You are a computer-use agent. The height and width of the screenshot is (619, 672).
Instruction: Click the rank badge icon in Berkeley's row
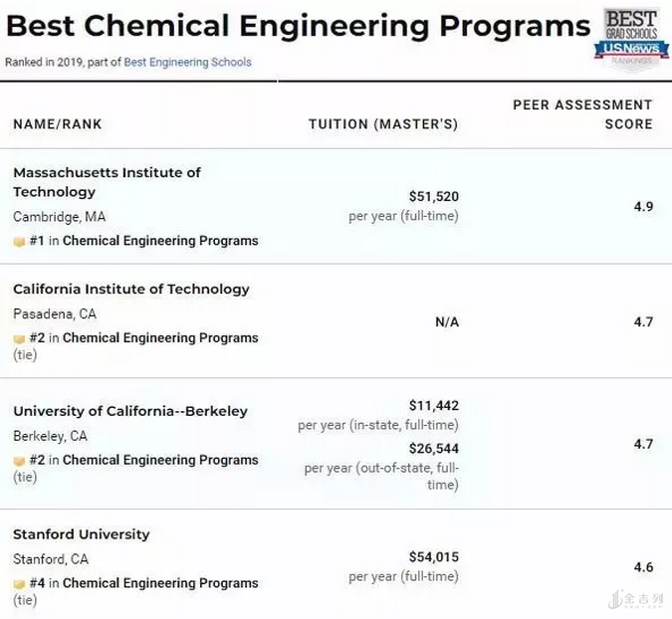coord(19,461)
